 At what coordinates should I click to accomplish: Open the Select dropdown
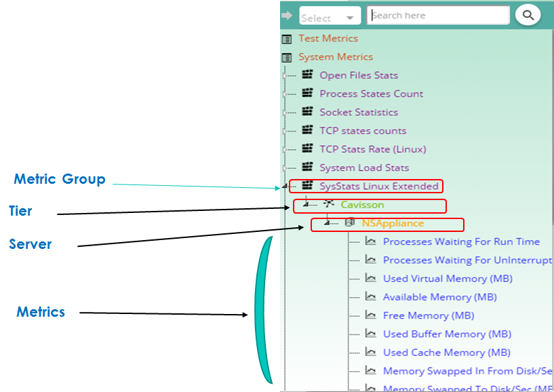click(330, 18)
